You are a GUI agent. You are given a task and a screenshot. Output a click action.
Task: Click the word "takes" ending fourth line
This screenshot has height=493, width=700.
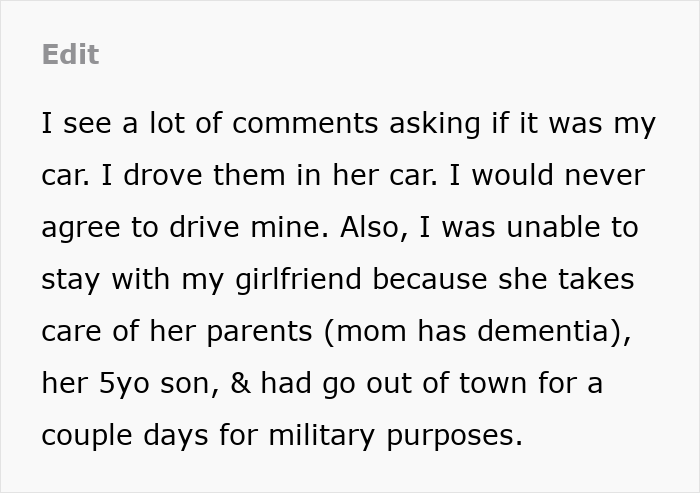click(x=598, y=280)
